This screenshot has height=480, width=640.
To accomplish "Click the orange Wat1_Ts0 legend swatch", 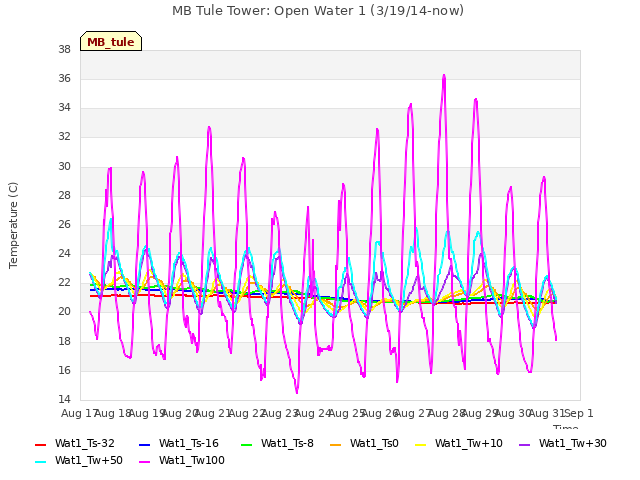I will (336, 444).
